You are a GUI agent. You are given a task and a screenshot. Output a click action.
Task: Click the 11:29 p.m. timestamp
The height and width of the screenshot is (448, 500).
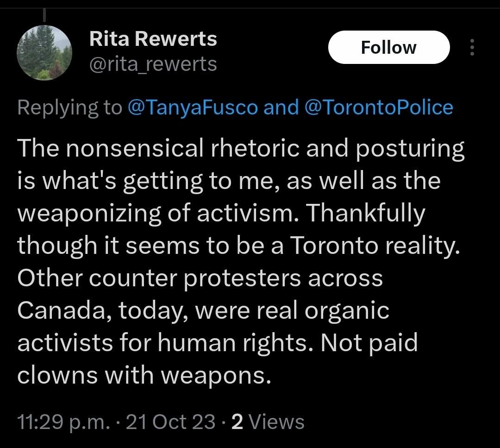pos(62,422)
